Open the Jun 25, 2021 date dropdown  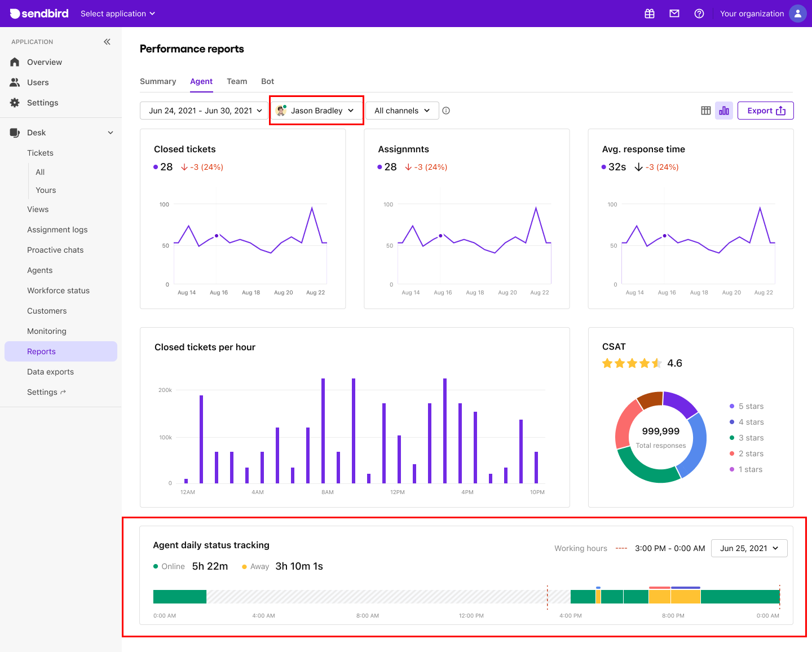coord(749,548)
